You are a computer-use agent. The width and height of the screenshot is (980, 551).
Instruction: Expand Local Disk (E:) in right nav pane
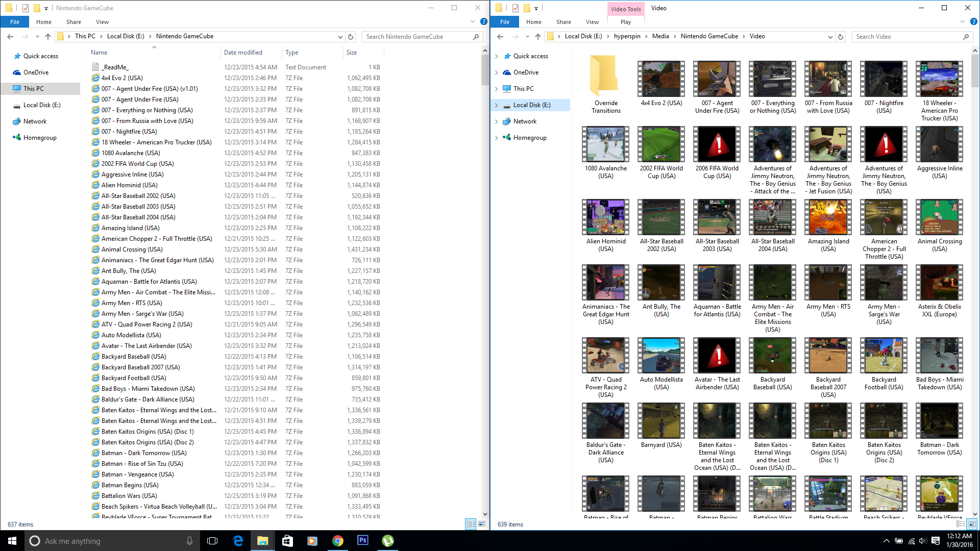[x=497, y=105]
